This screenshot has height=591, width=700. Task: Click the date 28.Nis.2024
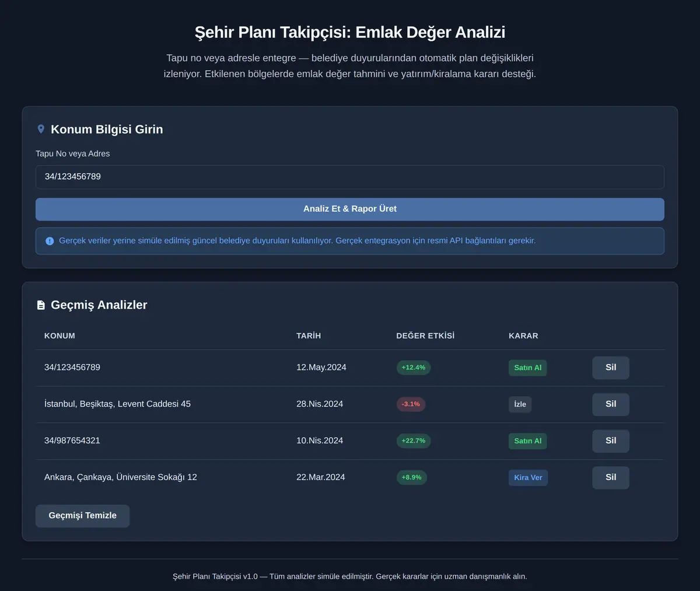point(320,404)
